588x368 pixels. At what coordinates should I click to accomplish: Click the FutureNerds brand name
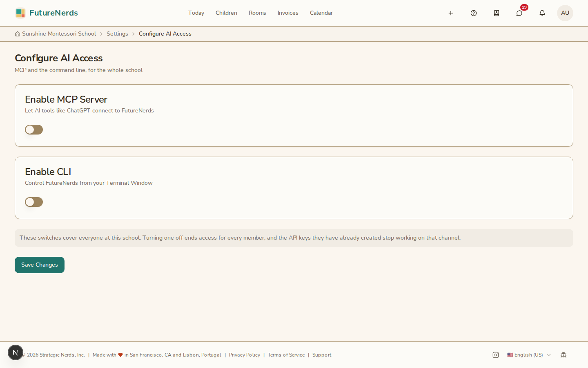pyautogui.click(x=53, y=13)
